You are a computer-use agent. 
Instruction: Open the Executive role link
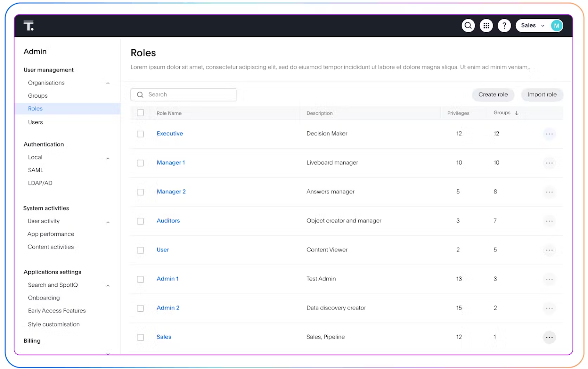pos(170,134)
